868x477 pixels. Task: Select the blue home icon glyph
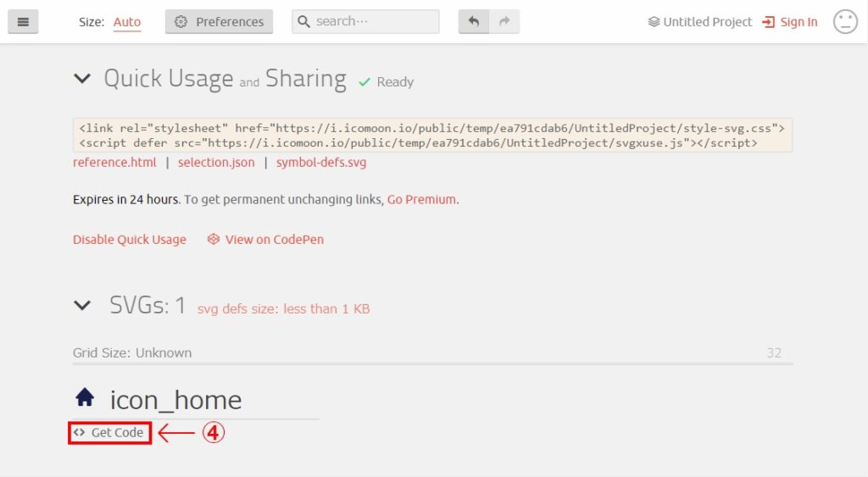point(85,397)
